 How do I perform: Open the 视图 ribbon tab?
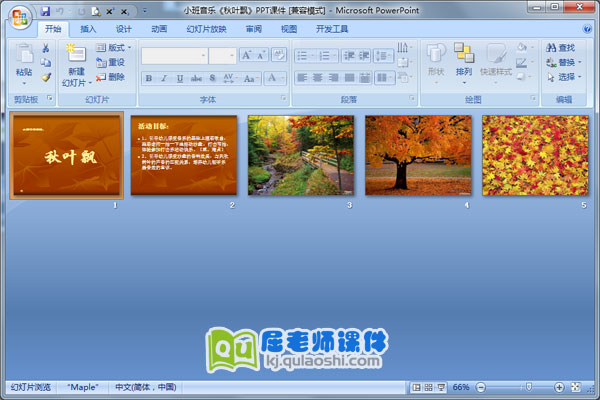[x=289, y=29]
